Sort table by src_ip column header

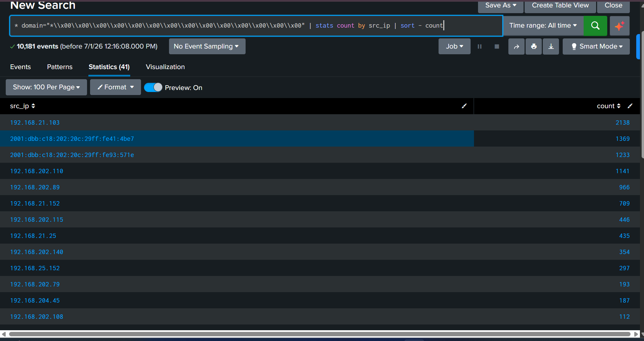(23, 106)
